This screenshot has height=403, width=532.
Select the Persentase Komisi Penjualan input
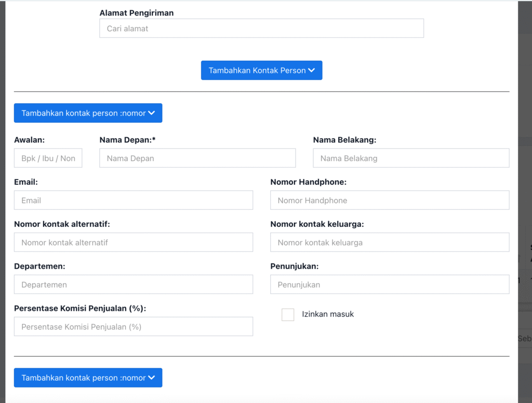pos(134,327)
